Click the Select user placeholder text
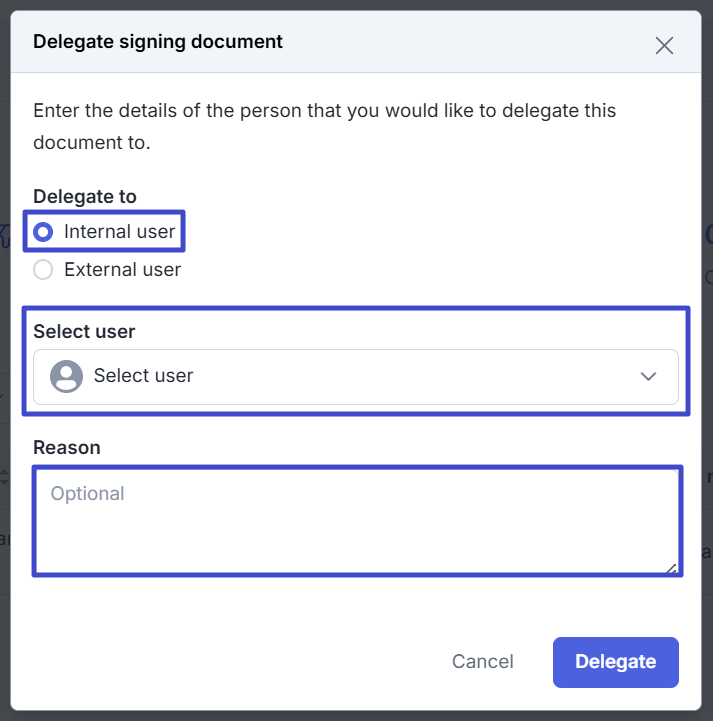This screenshot has width=713, height=721. click(143, 376)
